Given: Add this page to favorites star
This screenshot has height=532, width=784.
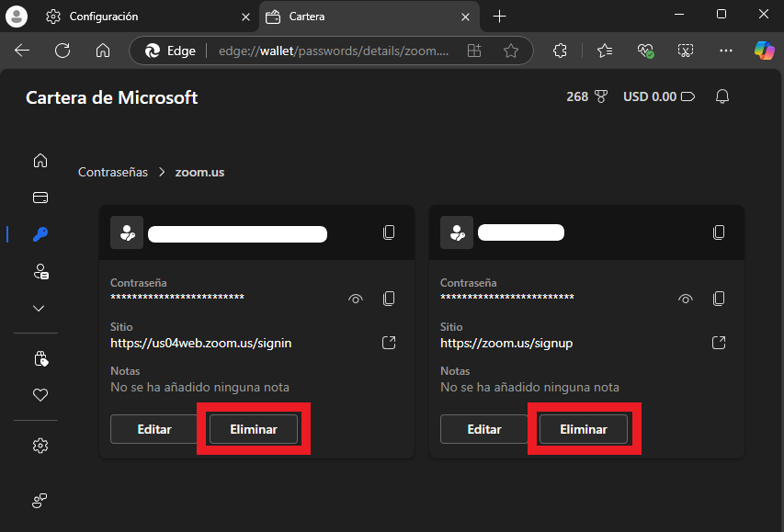Looking at the screenshot, I should pos(511,51).
